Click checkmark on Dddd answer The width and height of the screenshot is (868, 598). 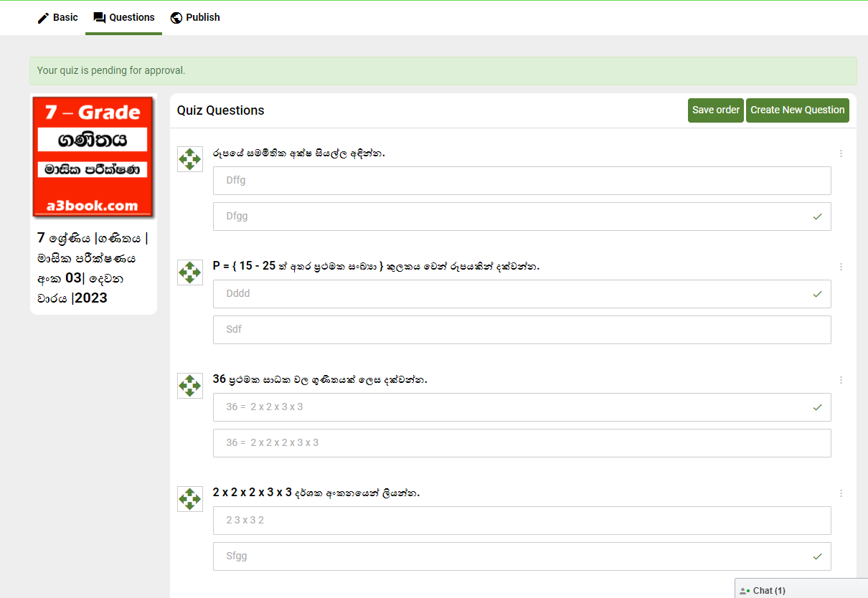817,294
